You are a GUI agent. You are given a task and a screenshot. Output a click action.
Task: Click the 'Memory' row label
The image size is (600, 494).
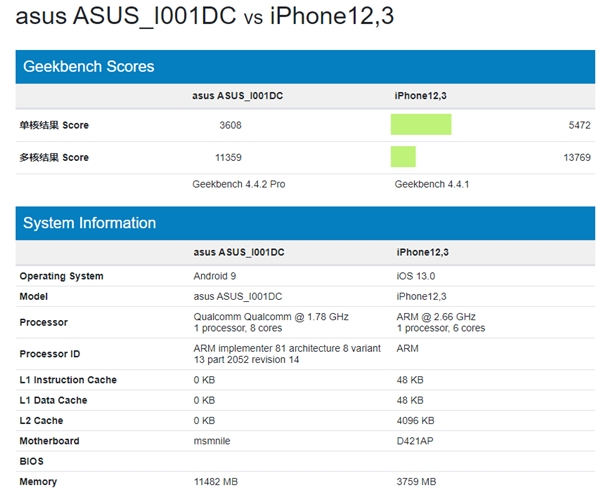click(38, 482)
